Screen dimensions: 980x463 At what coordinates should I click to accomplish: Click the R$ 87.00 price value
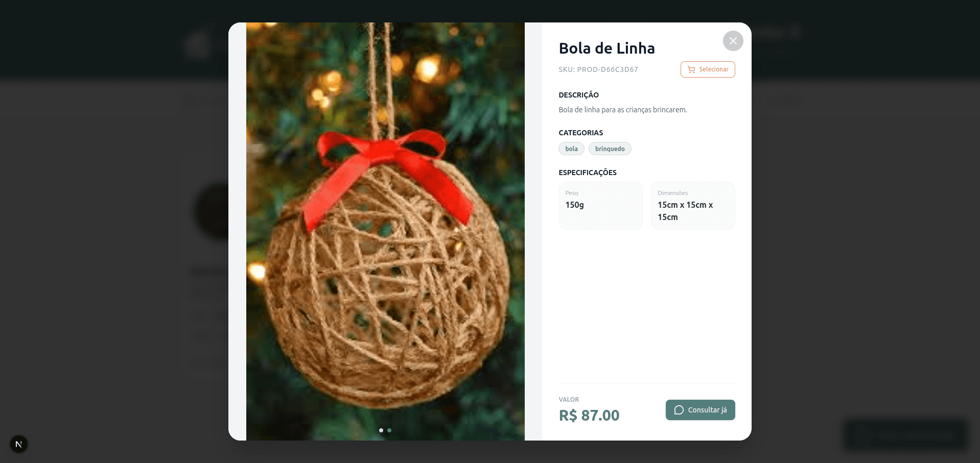click(589, 416)
